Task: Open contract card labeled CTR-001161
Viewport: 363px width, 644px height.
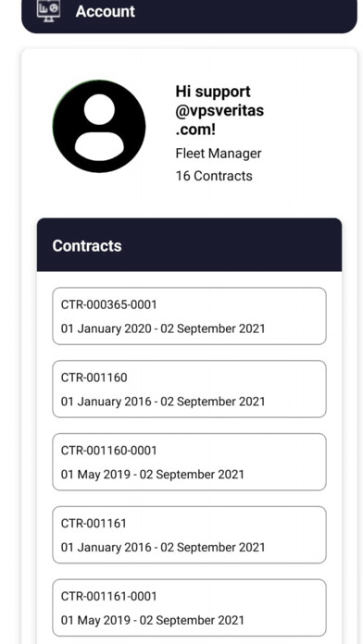Action: 189,535
